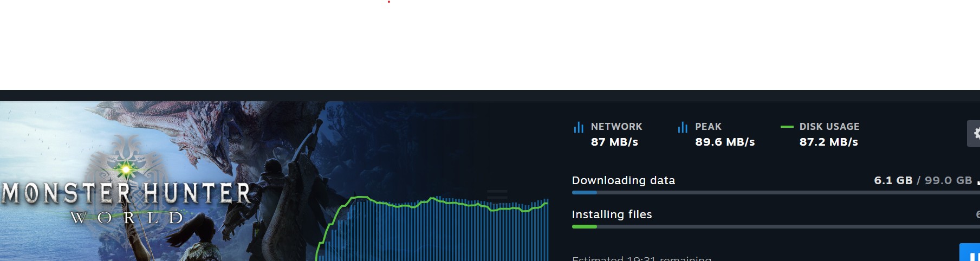980x261 pixels.
Task: Click the DISK USAGE heading label
Action: pos(829,127)
